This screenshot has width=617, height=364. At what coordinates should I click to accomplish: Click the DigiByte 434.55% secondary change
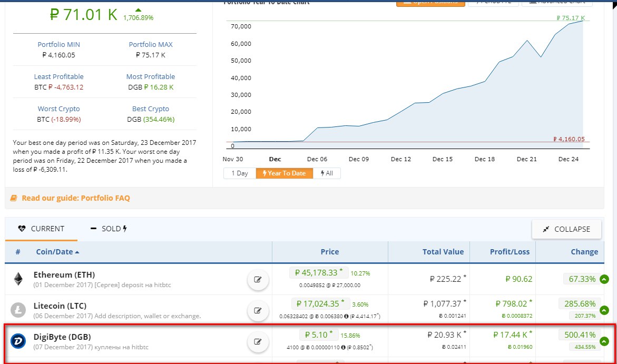(x=585, y=347)
